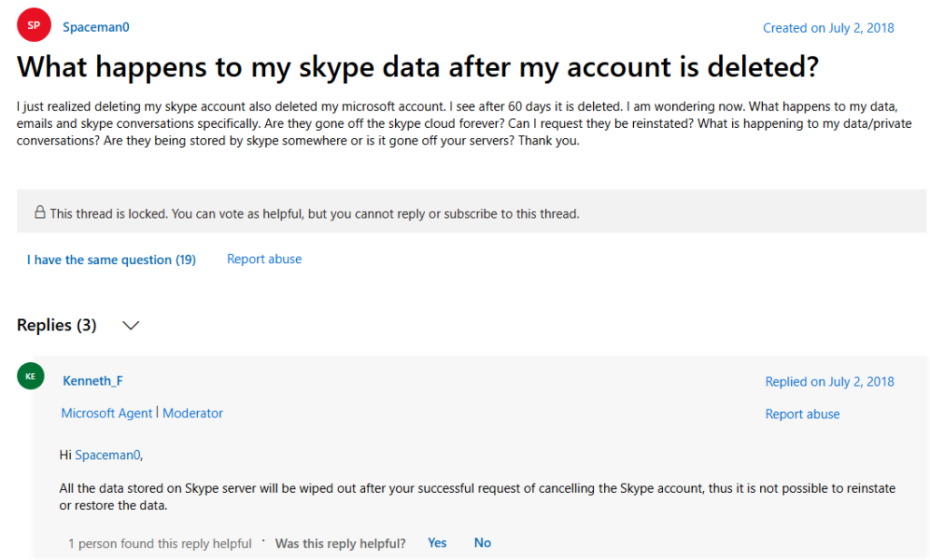930x560 pixels.
Task: Report abuse on Kenneth_F's reply
Action: pos(802,414)
